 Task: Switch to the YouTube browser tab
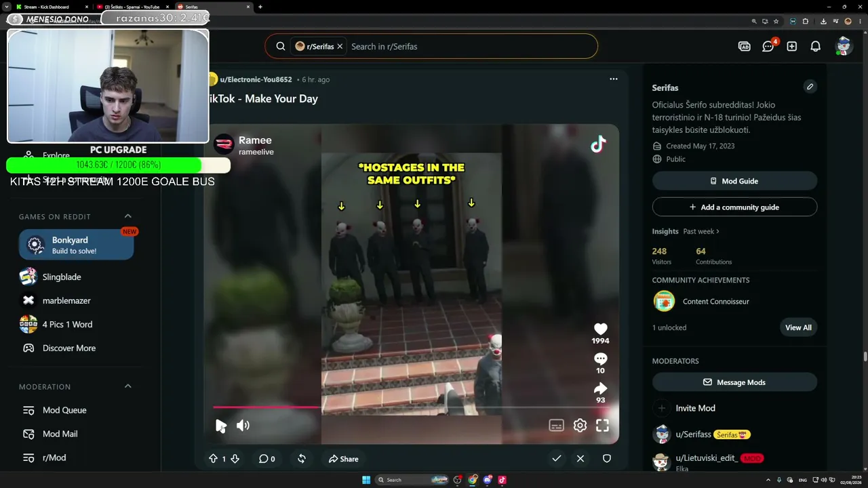click(x=133, y=7)
